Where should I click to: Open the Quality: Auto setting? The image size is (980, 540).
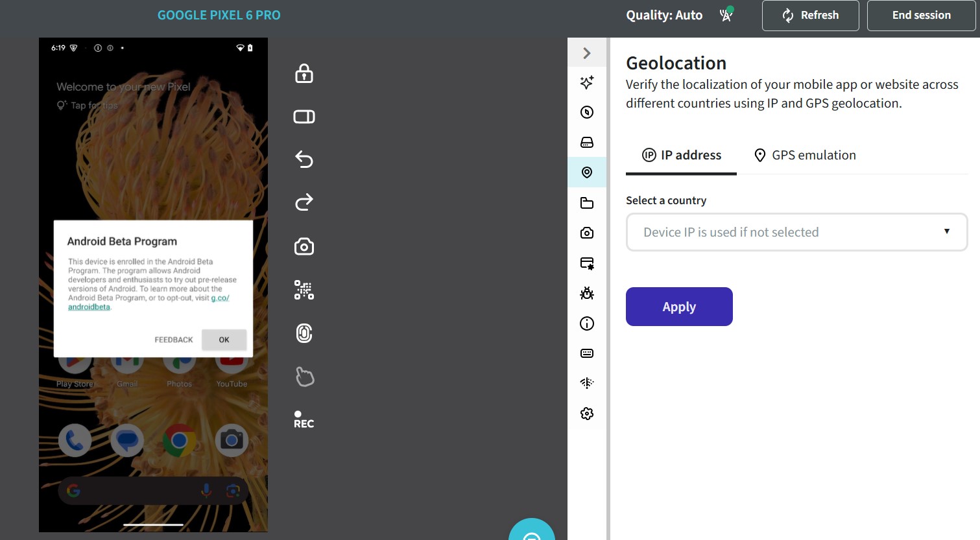[664, 15]
